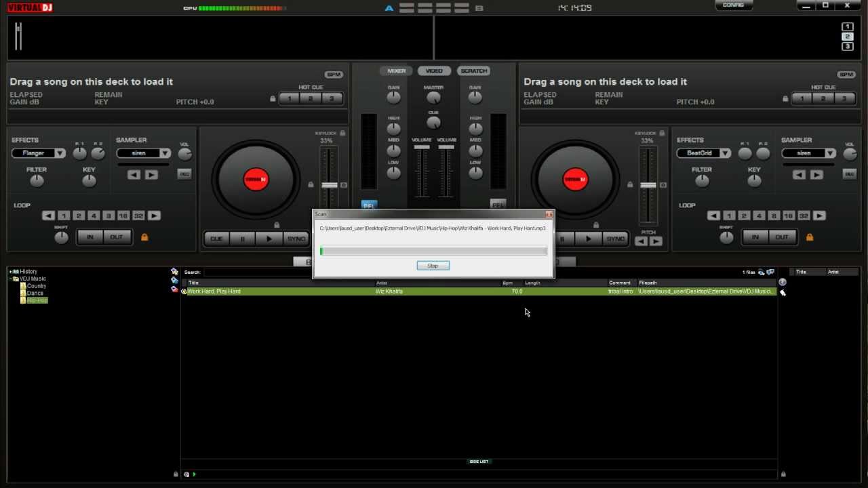868x488 pixels.
Task: Previous sample arrow in left sampler
Action: click(134, 175)
